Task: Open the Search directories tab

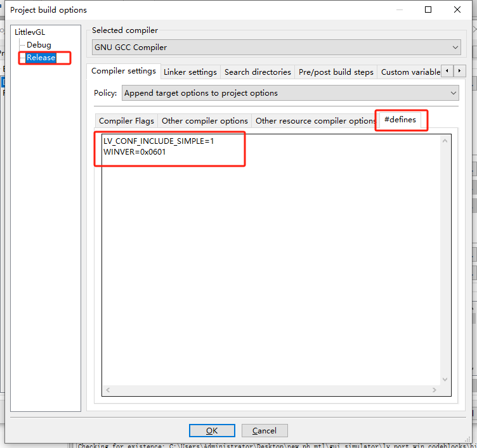Action: tap(258, 72)
